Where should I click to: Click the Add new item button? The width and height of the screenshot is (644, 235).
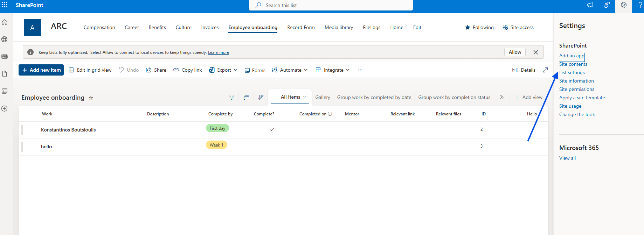pyautogui.click(x=41, y=70)
